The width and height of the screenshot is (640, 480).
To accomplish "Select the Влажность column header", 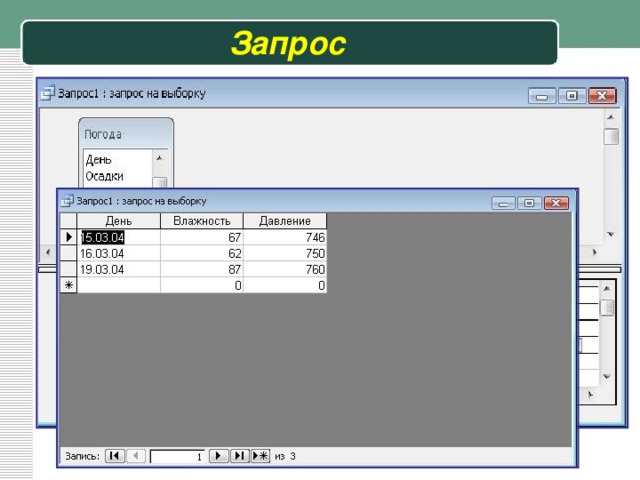I will (x=201, y=221).
